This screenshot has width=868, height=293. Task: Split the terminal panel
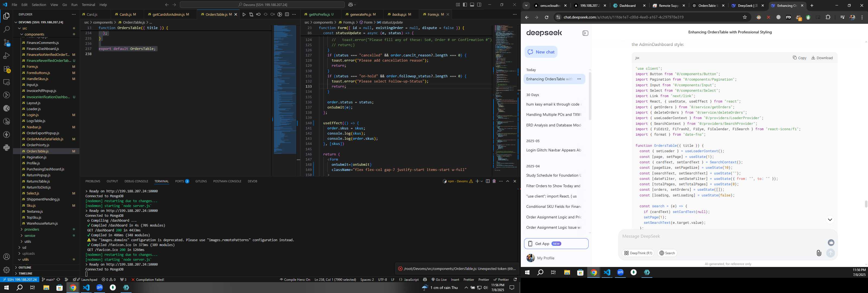(x=488, y=181)
